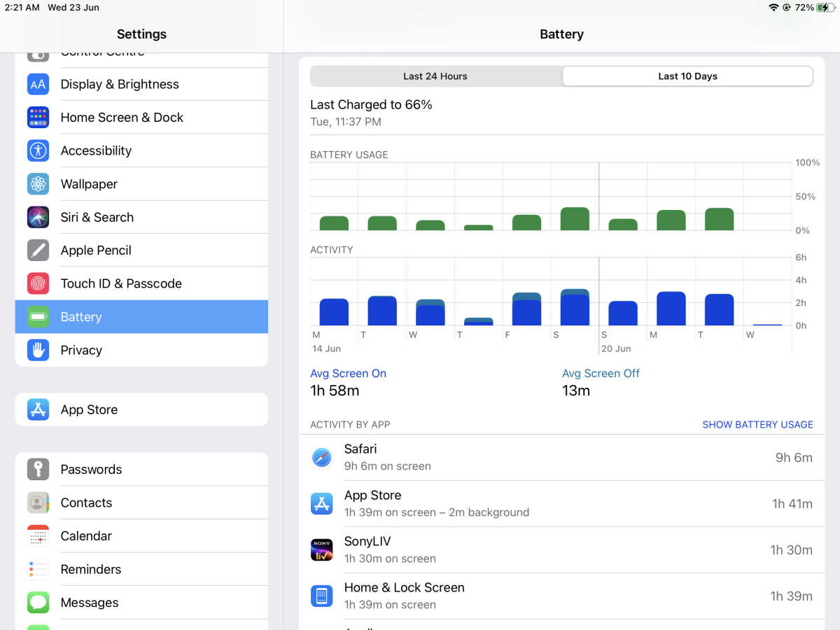Tap Avg Screen Off label
The height and width of the screenshot is (630, 840).
[601, 374]
